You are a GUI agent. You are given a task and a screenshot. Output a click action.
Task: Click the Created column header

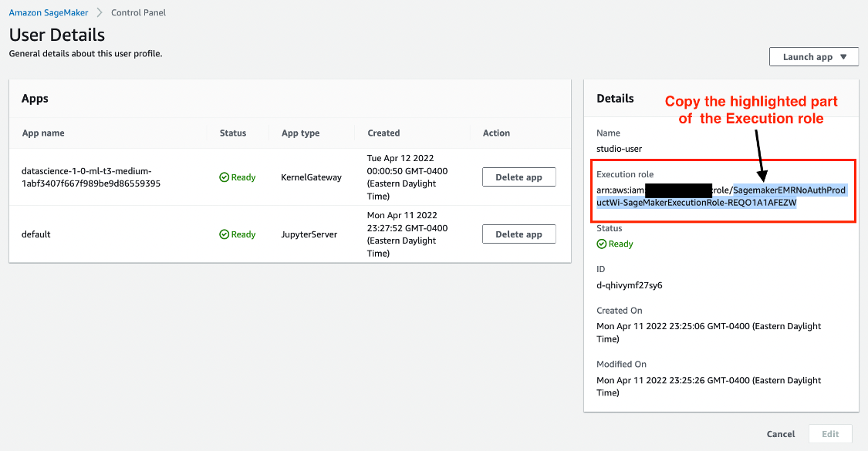pos(383,133)
